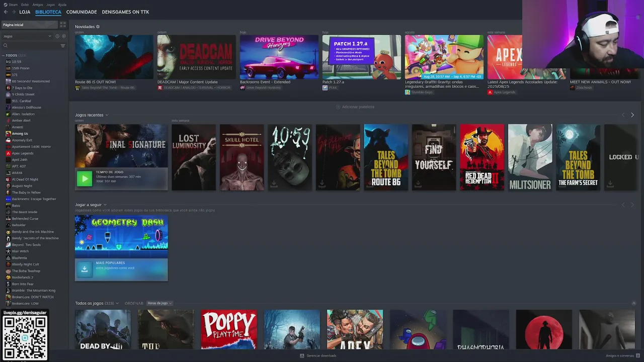644x362 pixels.
Task: Switch to COMUNIDADE tab
Action: coord(82,12)
